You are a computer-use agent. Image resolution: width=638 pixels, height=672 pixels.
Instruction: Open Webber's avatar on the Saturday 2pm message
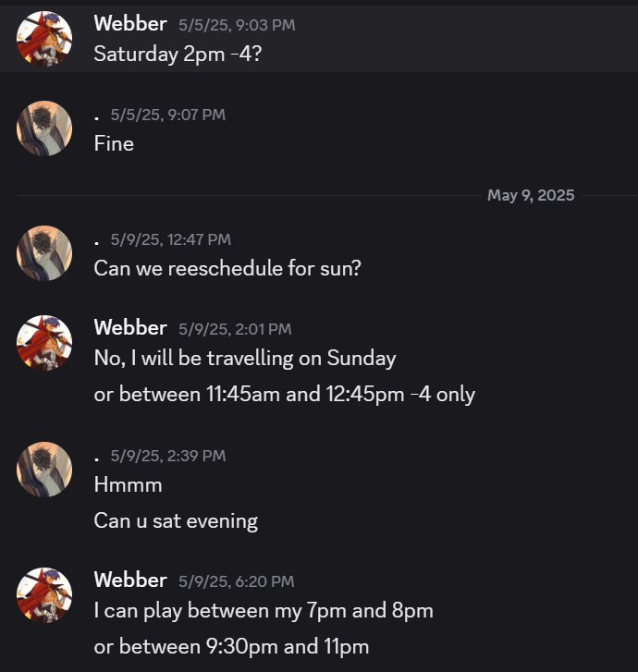[44, 39]
